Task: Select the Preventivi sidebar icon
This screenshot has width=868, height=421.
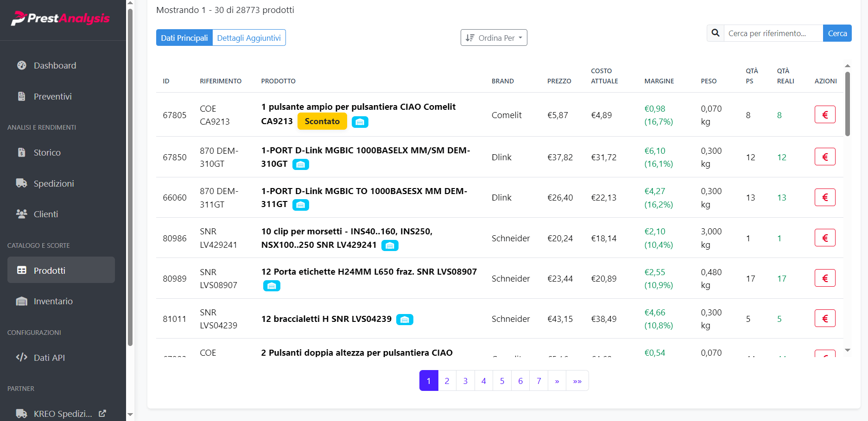Action: click(21, 96)
